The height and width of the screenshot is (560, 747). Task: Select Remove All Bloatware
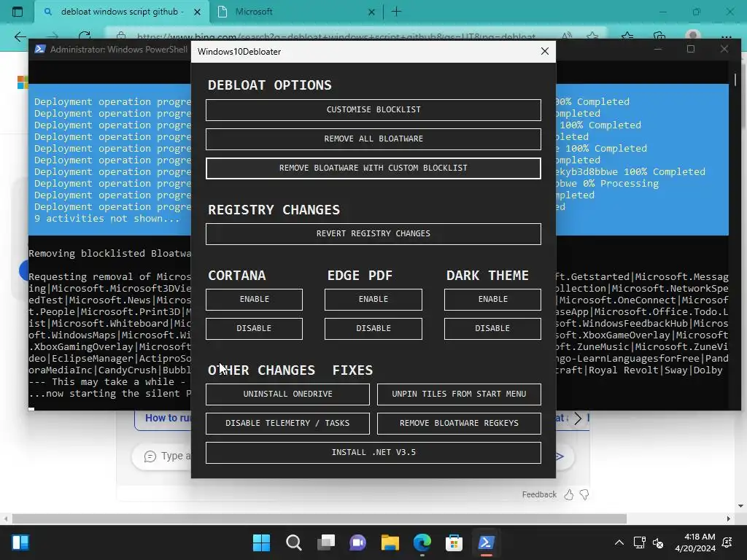tap(373, 139)
